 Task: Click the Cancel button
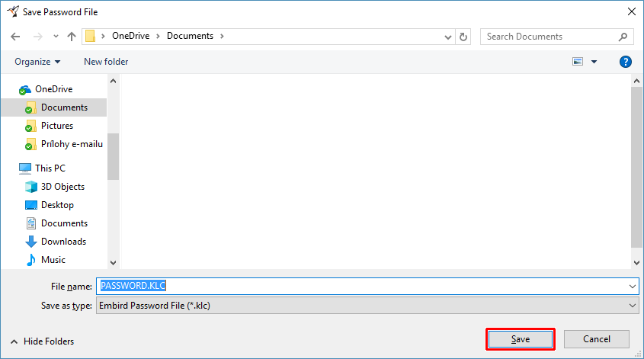click(596, 339)
